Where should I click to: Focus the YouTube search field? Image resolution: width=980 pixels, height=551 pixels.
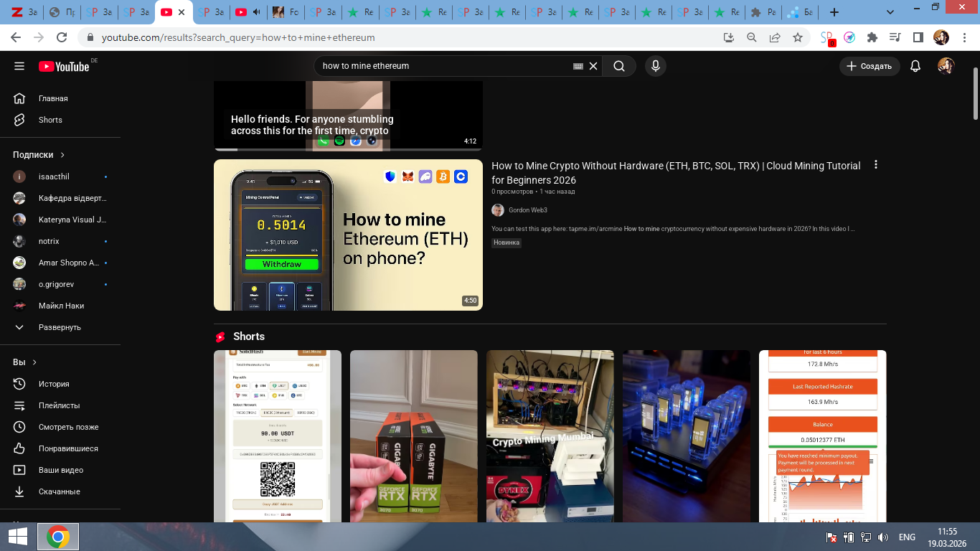pos(445,66)
